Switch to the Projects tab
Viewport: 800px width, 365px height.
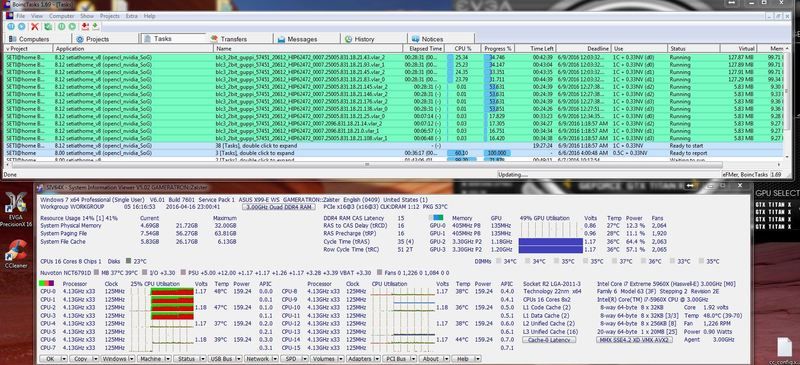(105, 39)
